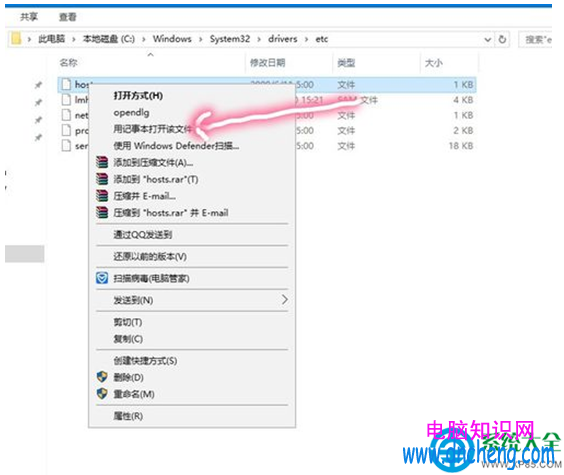Click the 18 KB size cell

tap(461, 146)
